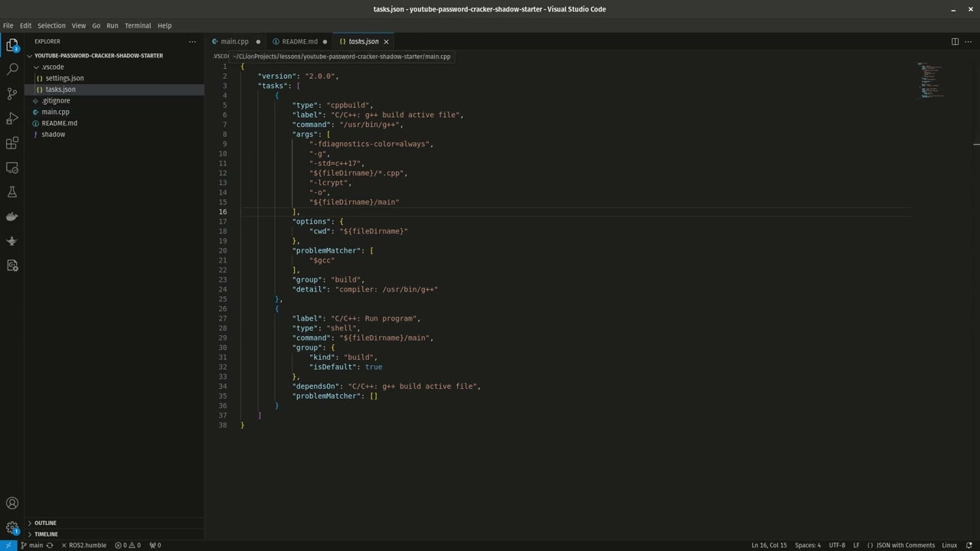Open the errors and warnings counter
The height and width of the screenshot is (551, 980).
click(x=128, y=546)
